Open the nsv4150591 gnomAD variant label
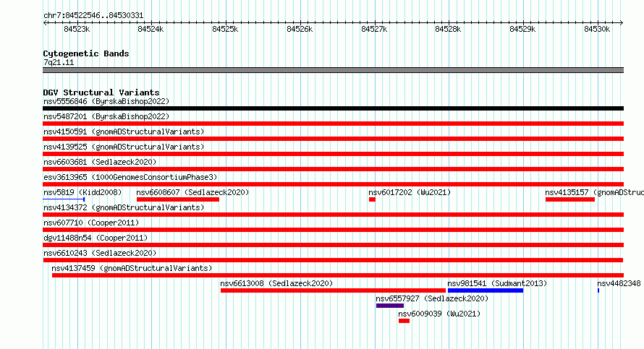The width and height of the screenshot is (644, 349). click(x=124, y=132)
